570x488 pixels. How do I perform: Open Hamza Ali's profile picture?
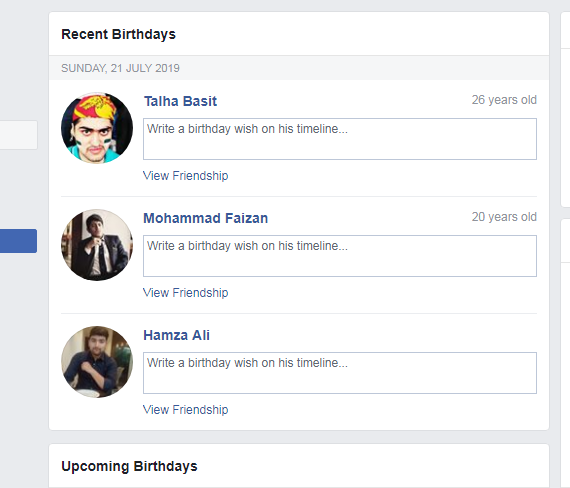point(97,362)
